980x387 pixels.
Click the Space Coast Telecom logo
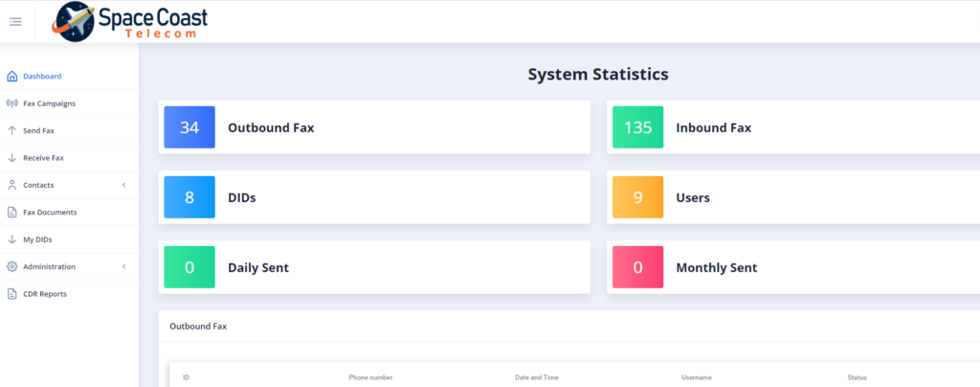click(x=129, y=22)
